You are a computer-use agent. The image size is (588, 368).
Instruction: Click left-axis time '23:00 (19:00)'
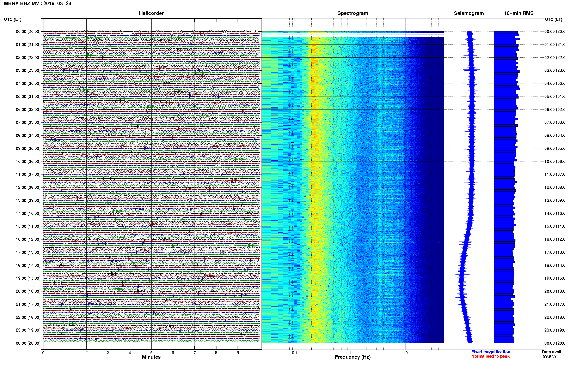point(28,330)
